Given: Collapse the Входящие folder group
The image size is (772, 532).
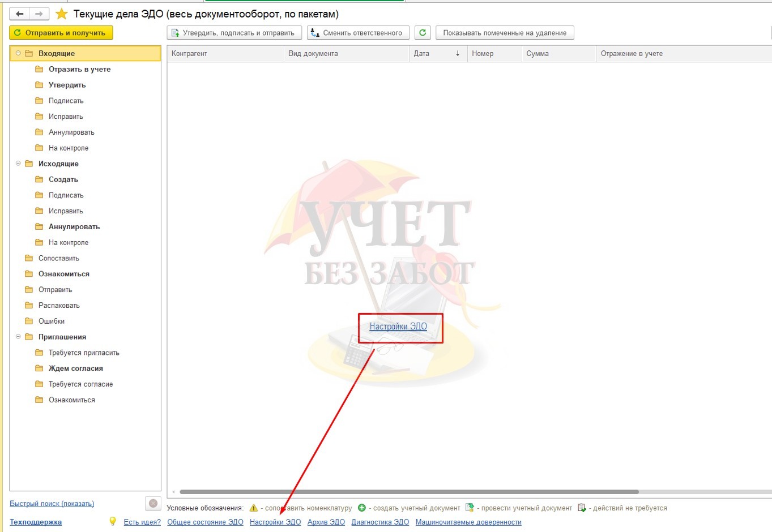Looking at the screenshot, I should click(18, 53).
